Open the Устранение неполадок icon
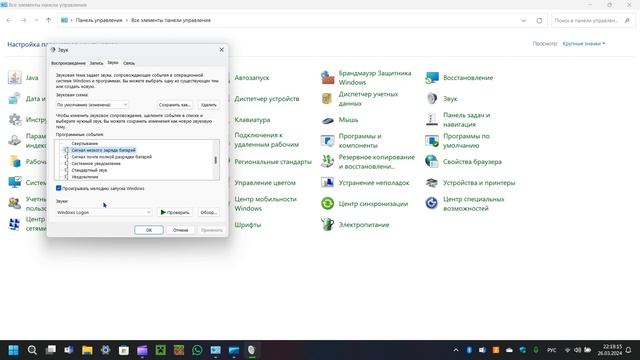 pos(327,182)
